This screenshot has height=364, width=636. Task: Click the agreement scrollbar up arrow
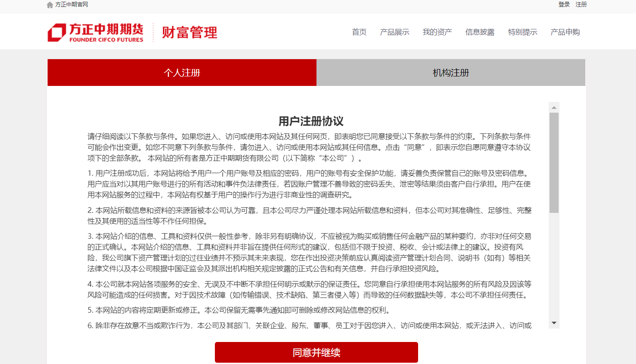tap(554, 107)
